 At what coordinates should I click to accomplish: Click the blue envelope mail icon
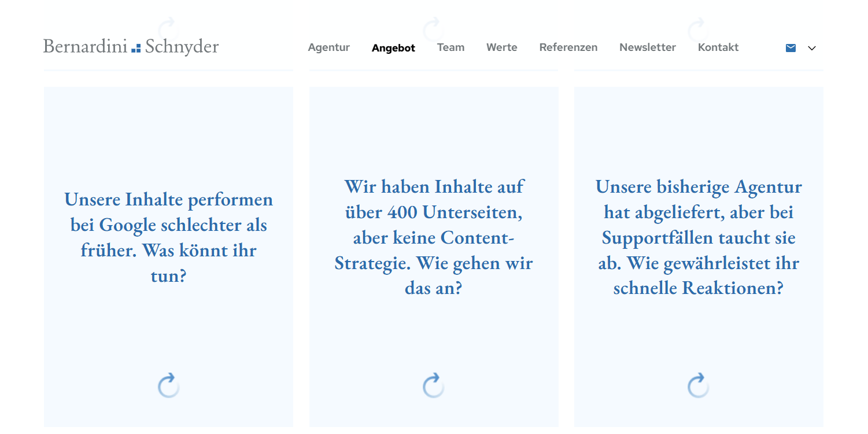click(x=791, y=48)
